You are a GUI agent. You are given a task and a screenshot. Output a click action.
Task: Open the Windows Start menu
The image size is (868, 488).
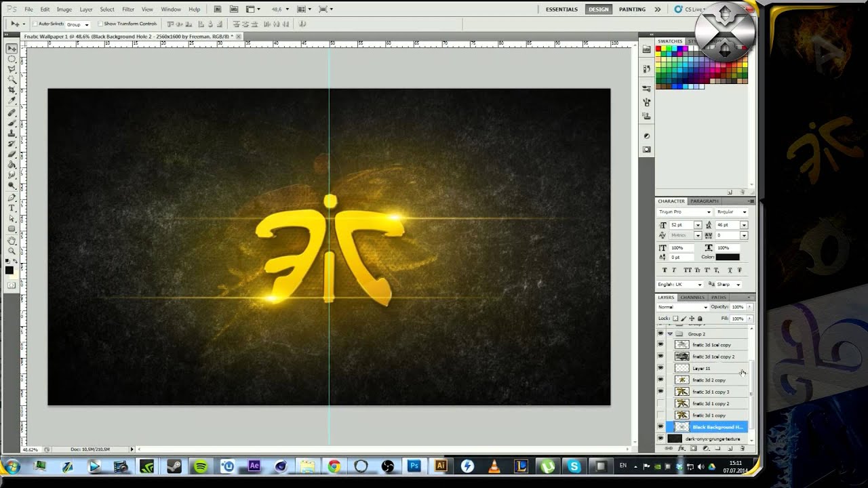12,466
